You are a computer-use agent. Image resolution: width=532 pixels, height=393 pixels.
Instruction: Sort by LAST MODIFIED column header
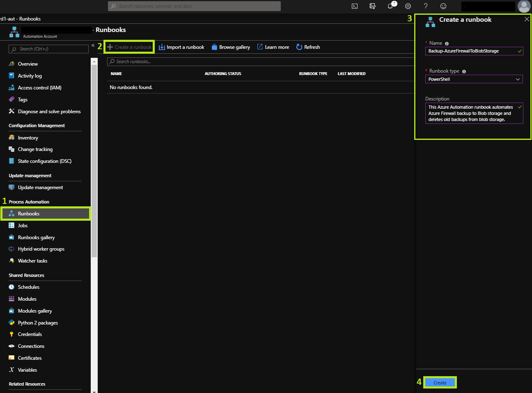(x=351, y=74)
